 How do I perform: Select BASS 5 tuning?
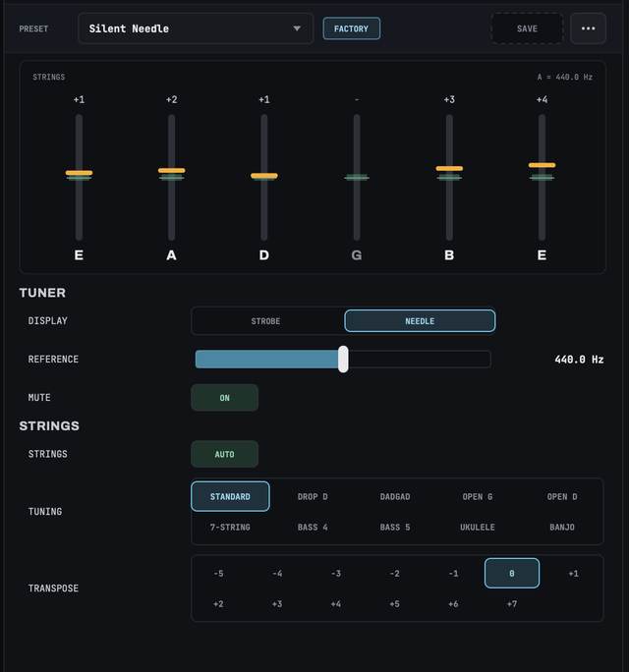pos(395,528)
